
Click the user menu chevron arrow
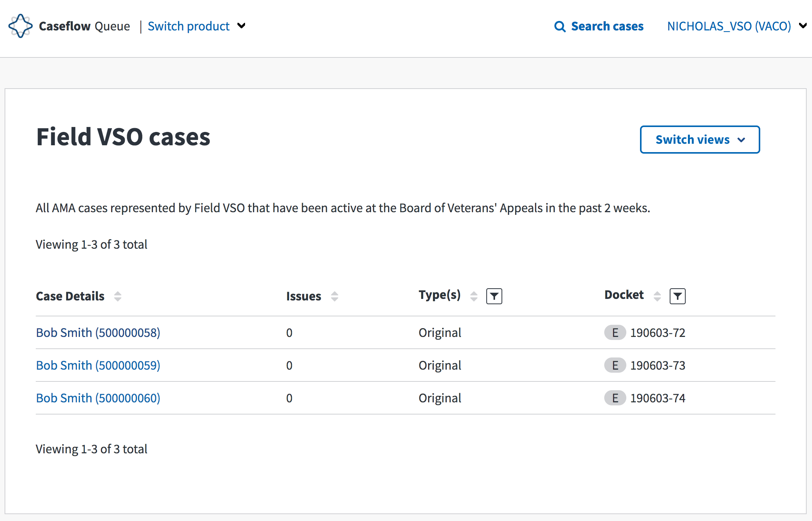(x=802, y=26)
